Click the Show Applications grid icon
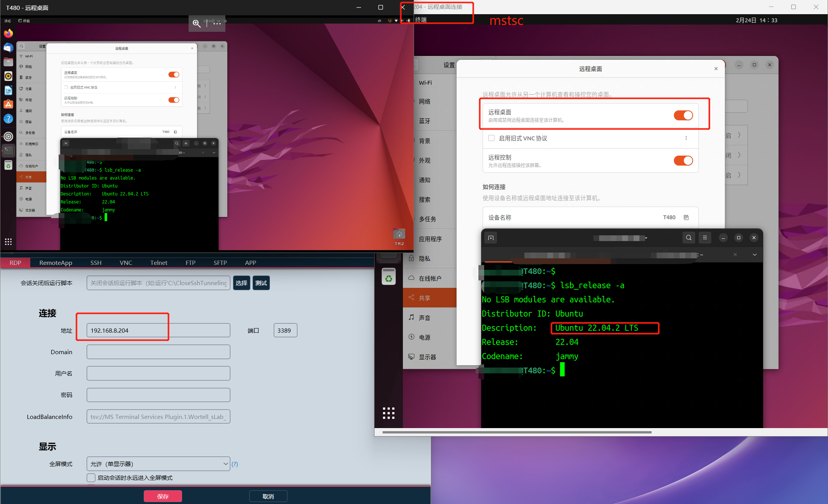The width and height of the screenshot is (828, 504). (8, 241)
